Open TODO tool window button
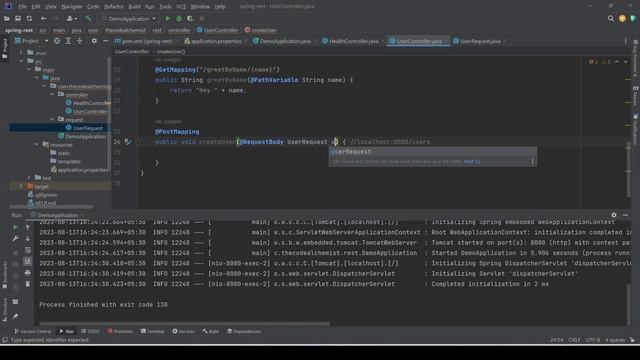This screenshot has width=640, height=360. (90, 331)
